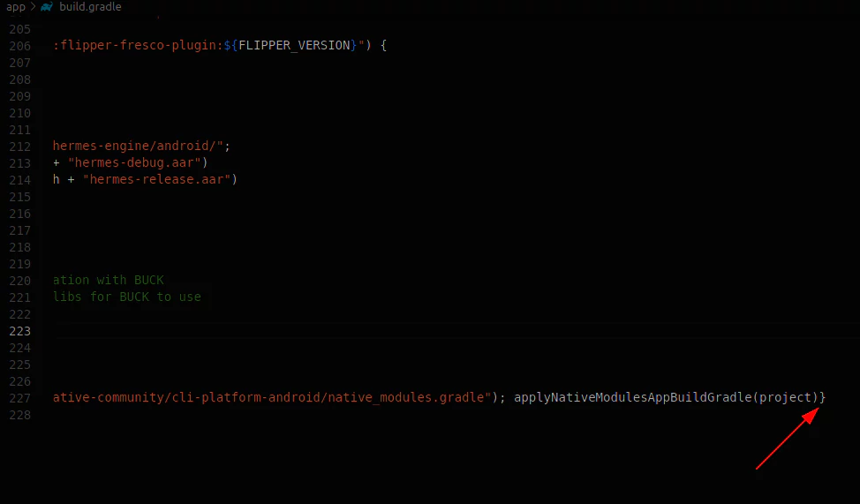Screen dimensions: 860x504
Task: Click line number 215 in gutter
Action: pos(20,197)
